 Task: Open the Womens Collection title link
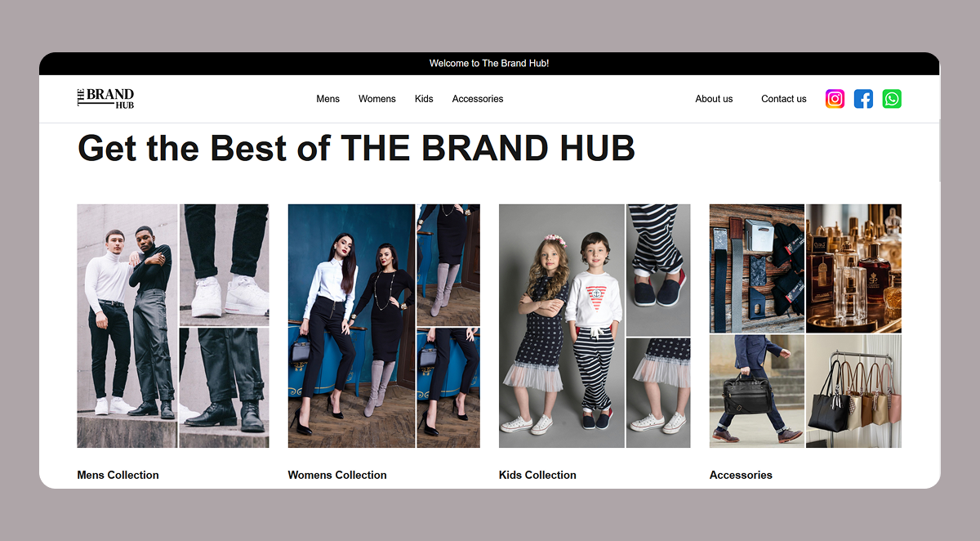click(337, 475)
